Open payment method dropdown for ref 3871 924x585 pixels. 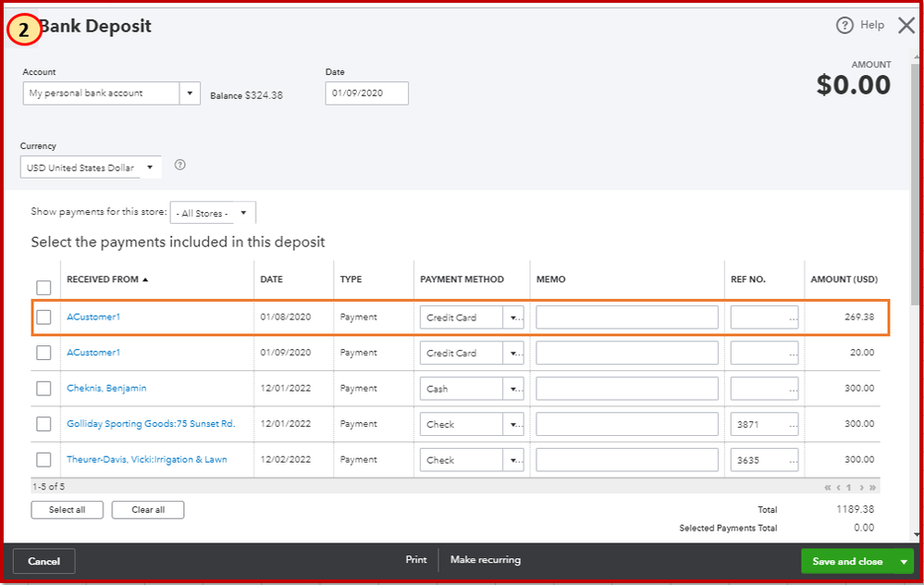pyautogui.click(x=513, y=424)
